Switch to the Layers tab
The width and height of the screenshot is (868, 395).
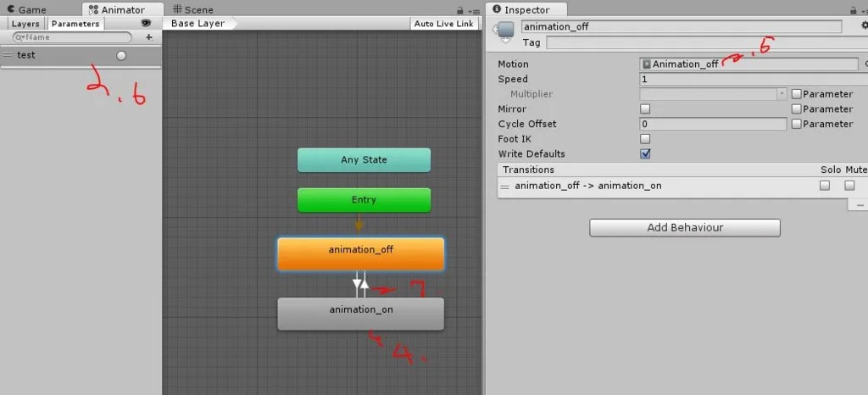25,24
